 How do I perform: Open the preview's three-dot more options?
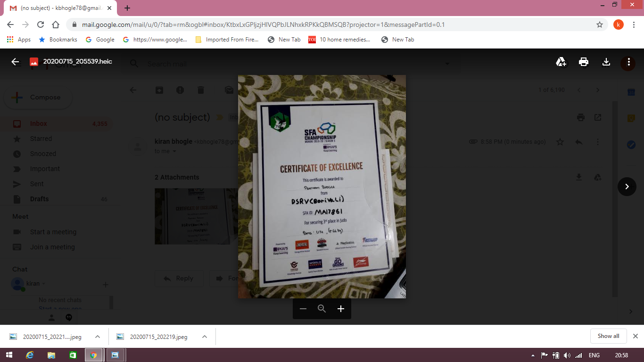tap(628, 62)
